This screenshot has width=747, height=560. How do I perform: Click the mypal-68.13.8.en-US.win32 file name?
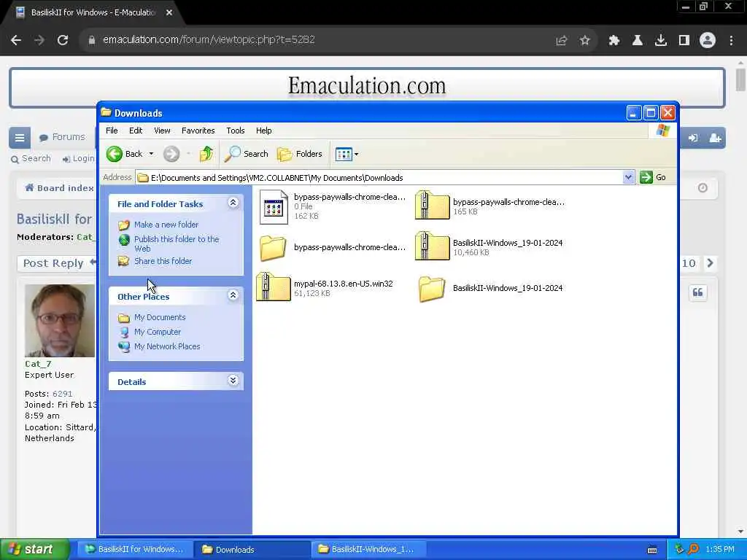pyautogui.click(x=343, y=284)
